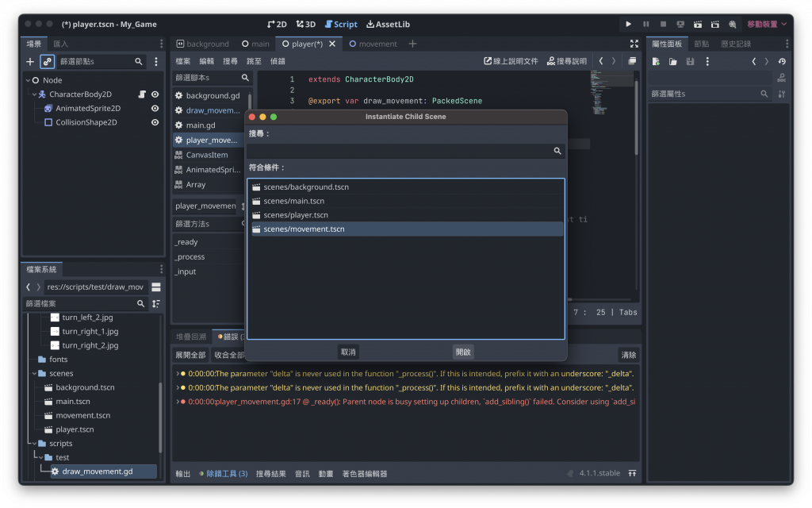Toggle filesystem split mode icon
Image resolution: width=812 pixels, height=508 pixels.
tap(156, 287)
